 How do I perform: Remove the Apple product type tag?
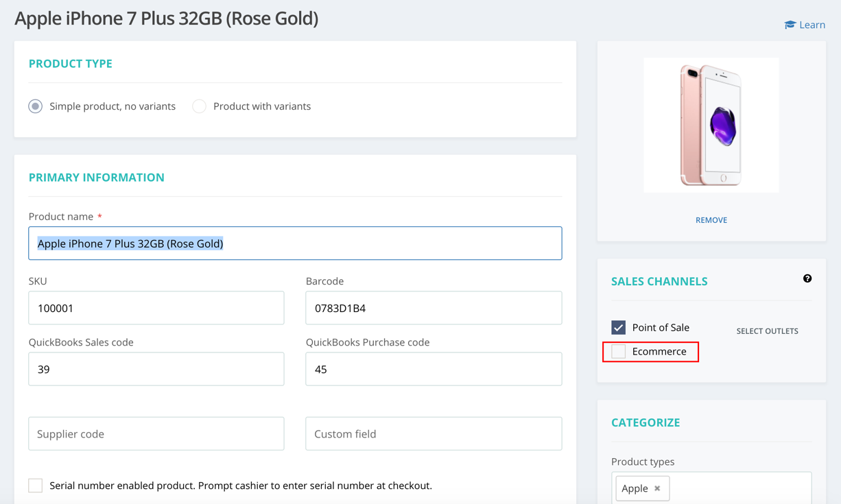coord(657,488)
